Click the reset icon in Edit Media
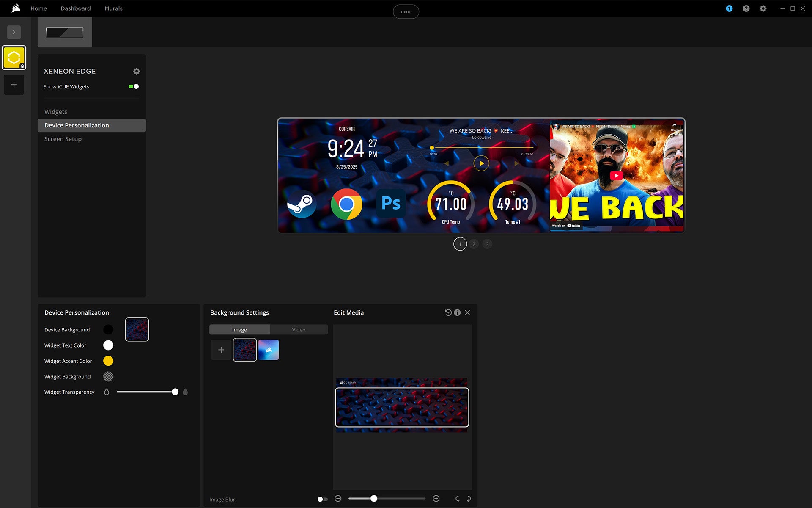812x508 pixels. (x=448, y=312)
